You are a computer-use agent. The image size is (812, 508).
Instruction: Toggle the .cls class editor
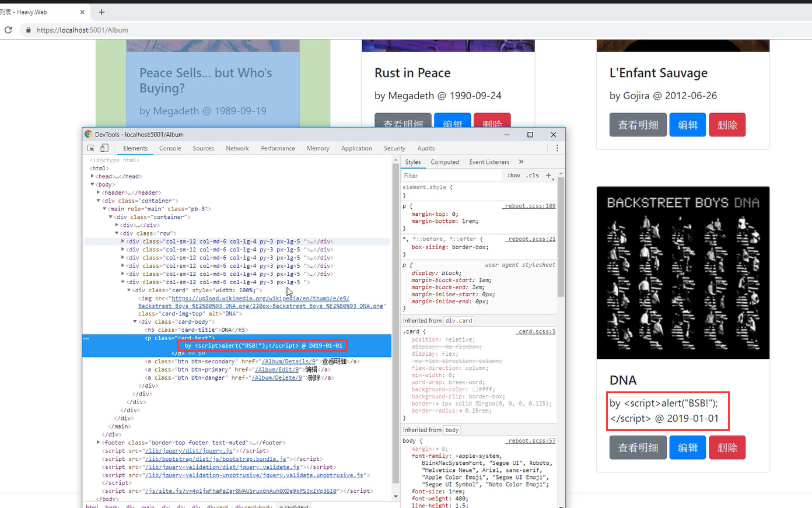(533, 176)
